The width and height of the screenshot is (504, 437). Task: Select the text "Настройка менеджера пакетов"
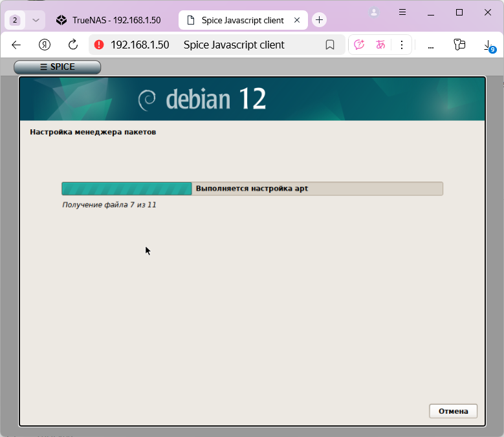(93, 132)
